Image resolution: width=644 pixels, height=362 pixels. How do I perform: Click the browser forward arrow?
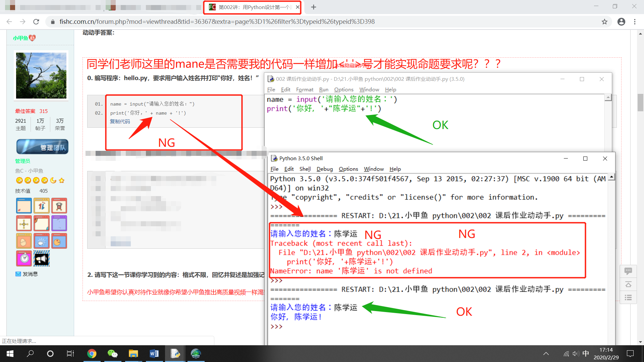point(22,22)
